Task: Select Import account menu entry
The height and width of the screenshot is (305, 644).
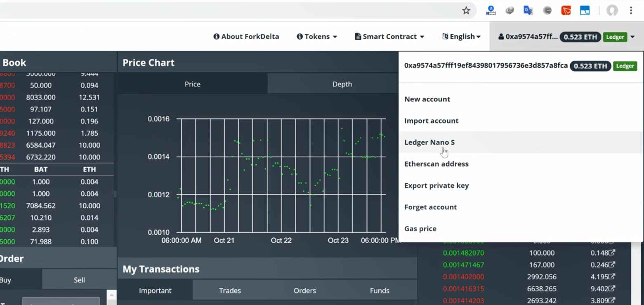Action: (431, 121)
